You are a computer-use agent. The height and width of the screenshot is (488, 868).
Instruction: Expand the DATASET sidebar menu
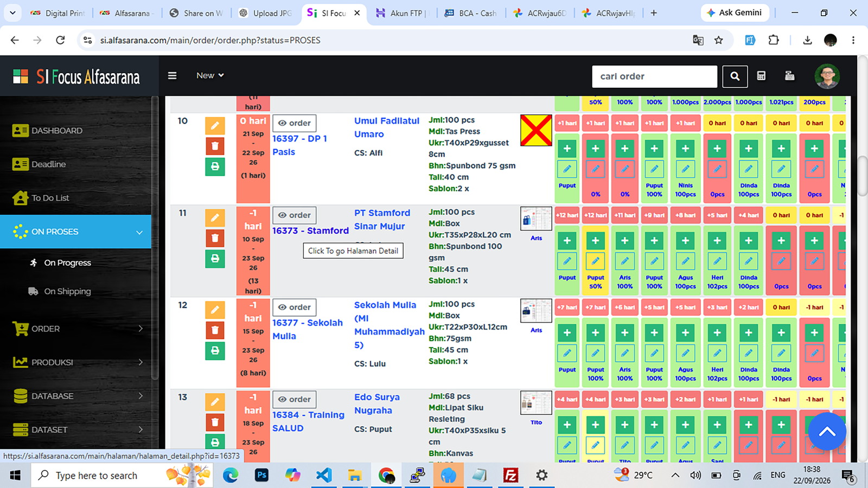75,429
